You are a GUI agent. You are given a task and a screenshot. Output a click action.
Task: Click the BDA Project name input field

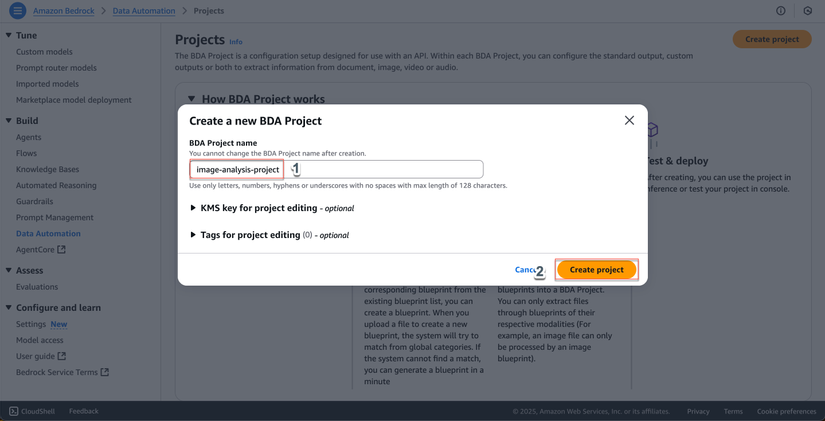click(385, 170)
